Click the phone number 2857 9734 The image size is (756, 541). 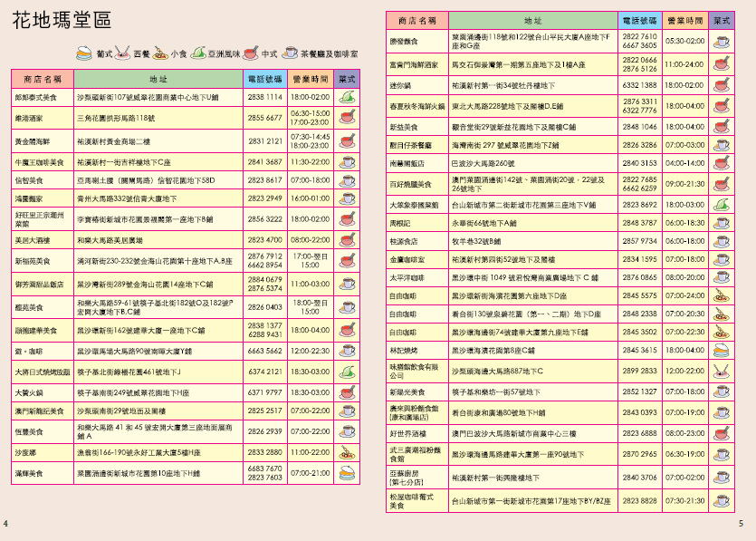pyautogui.click(x=639, y=241)
